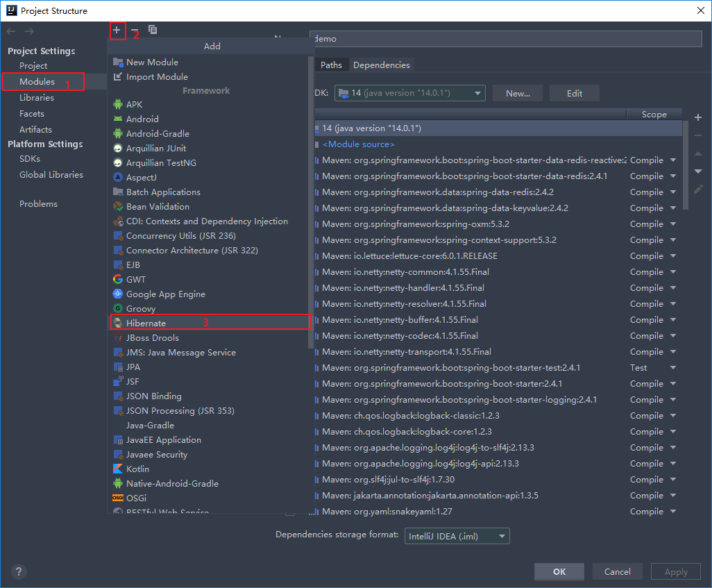The height and width of the screenshot is (588, 712).
Task: Choose the APK framework icon
Action: (118, 105)
